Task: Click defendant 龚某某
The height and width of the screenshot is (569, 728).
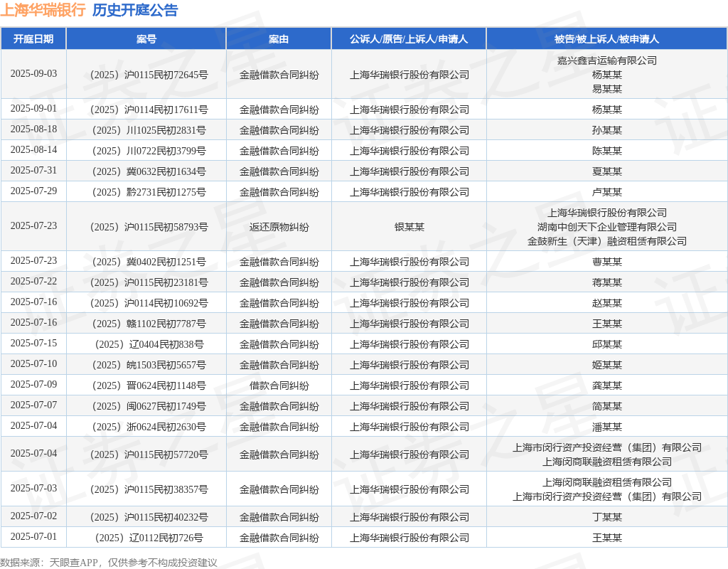Action: (607, 385)
